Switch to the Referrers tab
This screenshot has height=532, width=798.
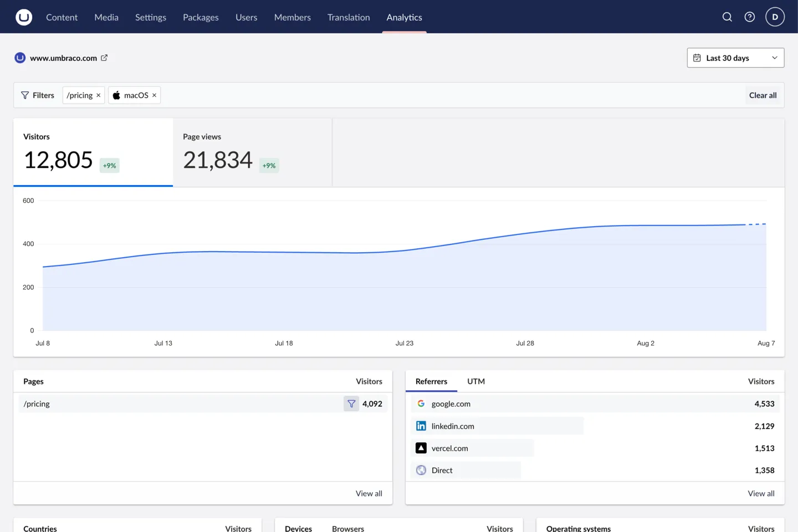[x=431, y=381]
